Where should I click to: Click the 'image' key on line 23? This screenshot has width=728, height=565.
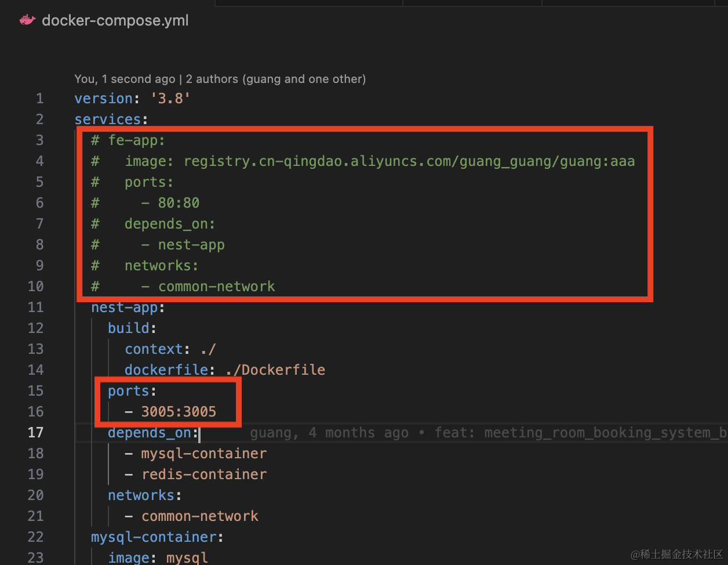pyautogui.click(x=129, y=557)
